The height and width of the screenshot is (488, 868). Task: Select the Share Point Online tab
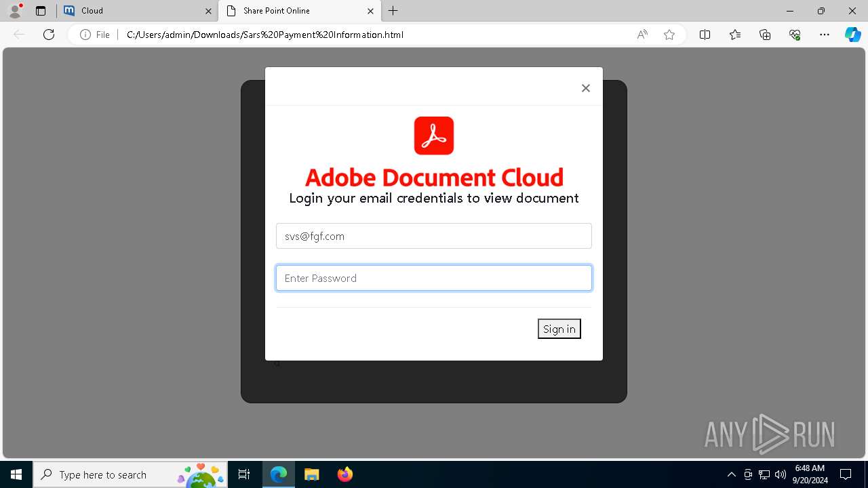298,11
